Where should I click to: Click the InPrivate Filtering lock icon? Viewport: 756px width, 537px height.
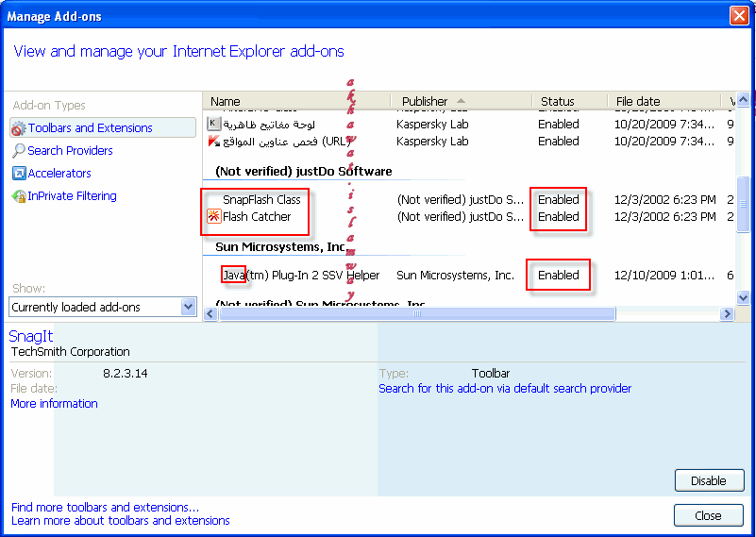coord(18,196)
